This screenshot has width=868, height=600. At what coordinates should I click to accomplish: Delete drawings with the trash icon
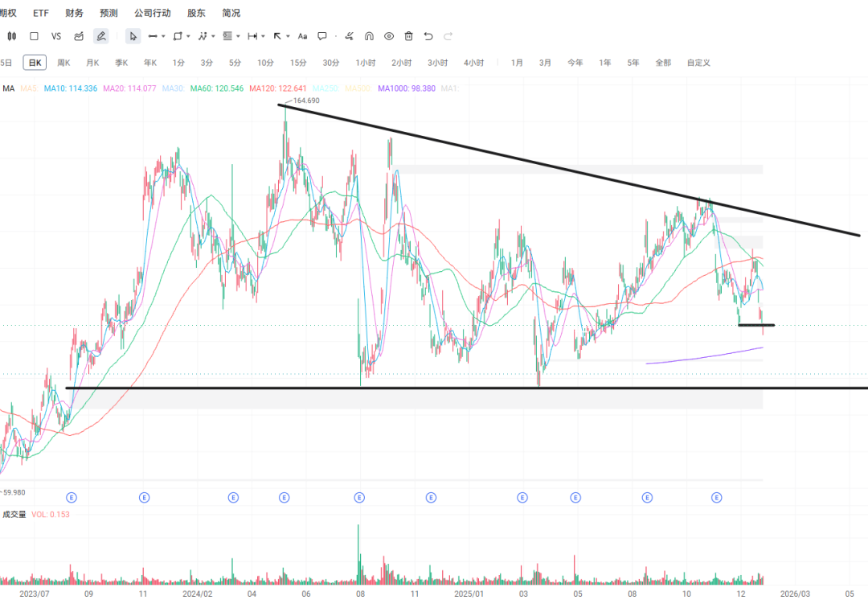pos(409,36)
